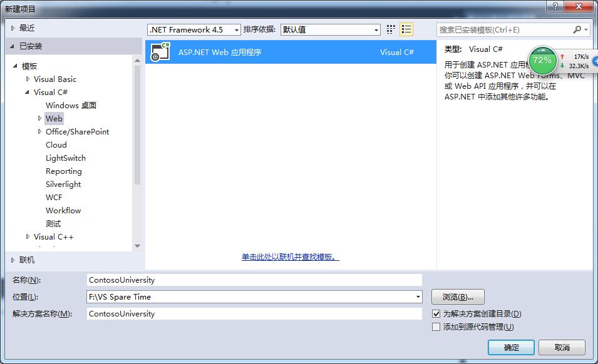The width and height of the screenshot is (598, 364).
Task: Select the Reporting category
Action: pyautogui.click(x=64, y=171)
